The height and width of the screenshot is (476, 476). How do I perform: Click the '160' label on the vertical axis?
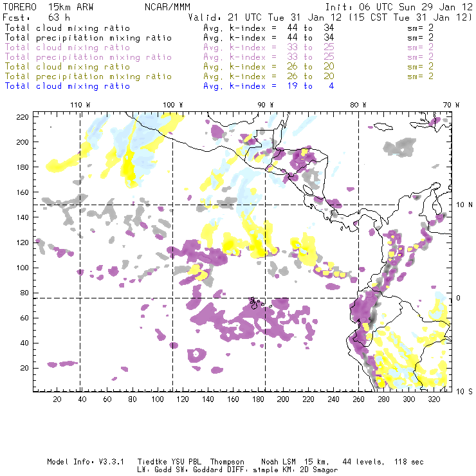pos(23,192)
